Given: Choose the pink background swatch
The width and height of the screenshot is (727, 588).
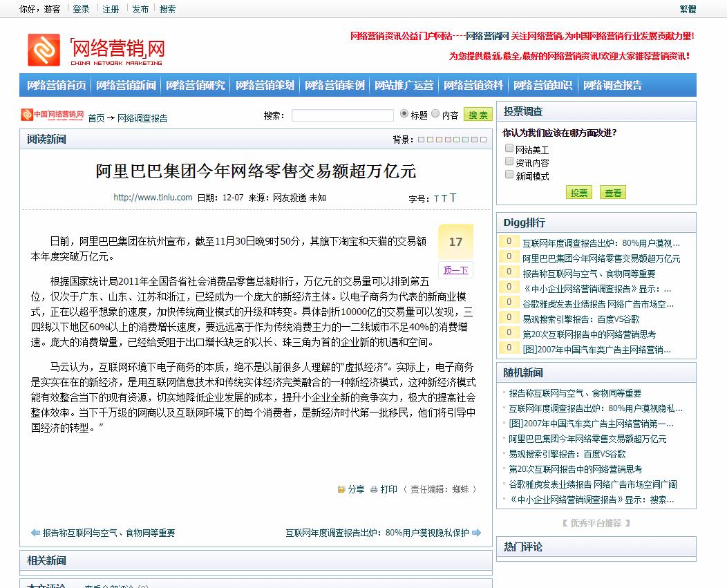Looking at the screenshot, I should click(448, 140).
